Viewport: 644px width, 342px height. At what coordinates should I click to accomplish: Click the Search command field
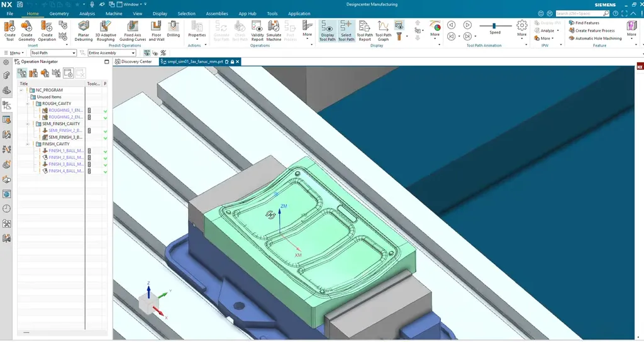(x=582, y=14)
